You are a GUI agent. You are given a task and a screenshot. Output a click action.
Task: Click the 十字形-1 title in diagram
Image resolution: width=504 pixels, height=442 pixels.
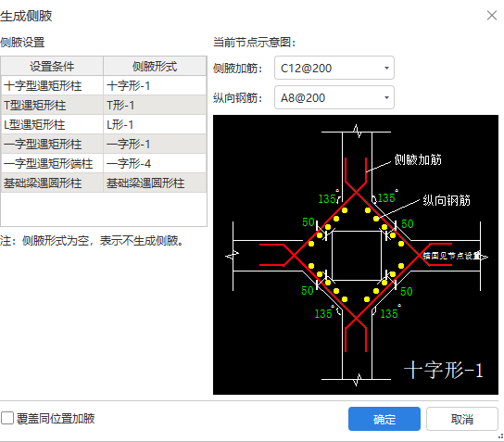[444, 370]
